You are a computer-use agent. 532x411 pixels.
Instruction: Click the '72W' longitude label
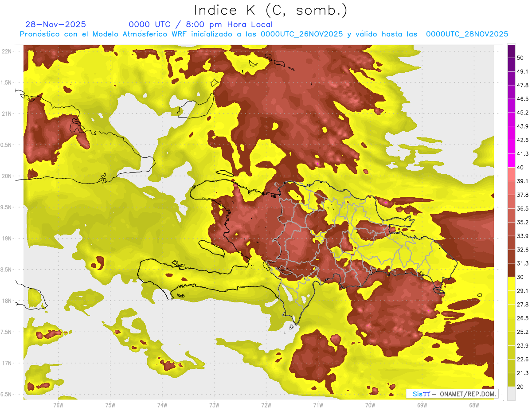coord(266,405)
